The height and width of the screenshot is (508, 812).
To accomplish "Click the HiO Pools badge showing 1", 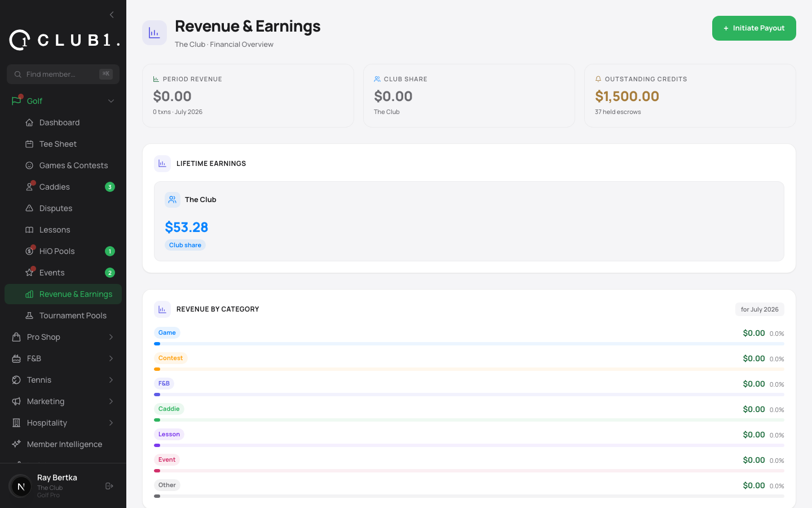I will pos(110,251).
